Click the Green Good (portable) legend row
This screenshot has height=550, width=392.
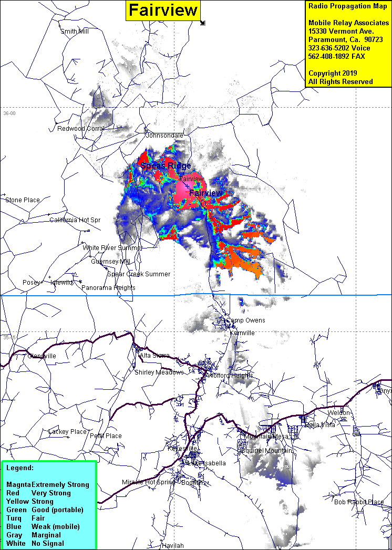click(x=45, y=510)
